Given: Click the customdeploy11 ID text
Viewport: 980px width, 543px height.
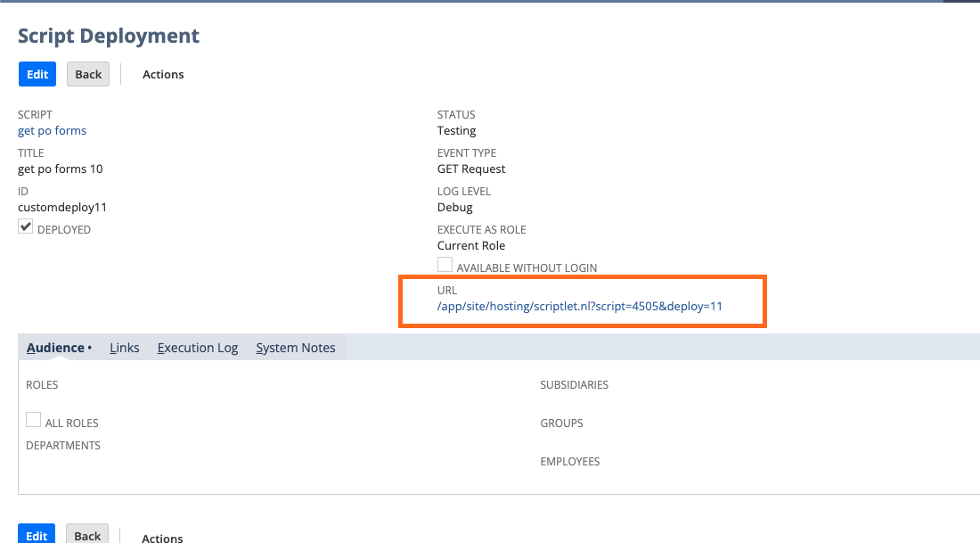Looking at the screenshot, I should point(61,207).
